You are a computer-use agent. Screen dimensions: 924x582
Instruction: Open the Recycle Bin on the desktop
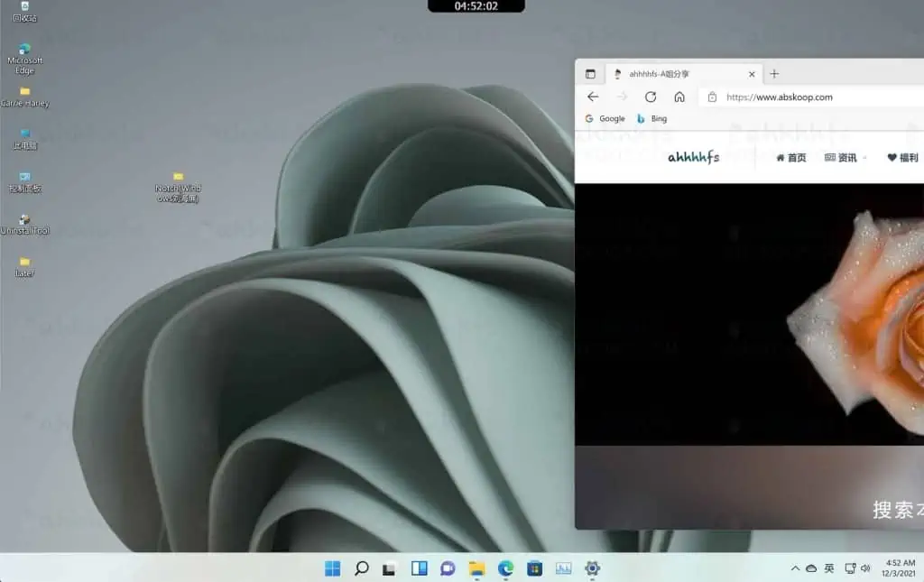[x=24, y=9]
